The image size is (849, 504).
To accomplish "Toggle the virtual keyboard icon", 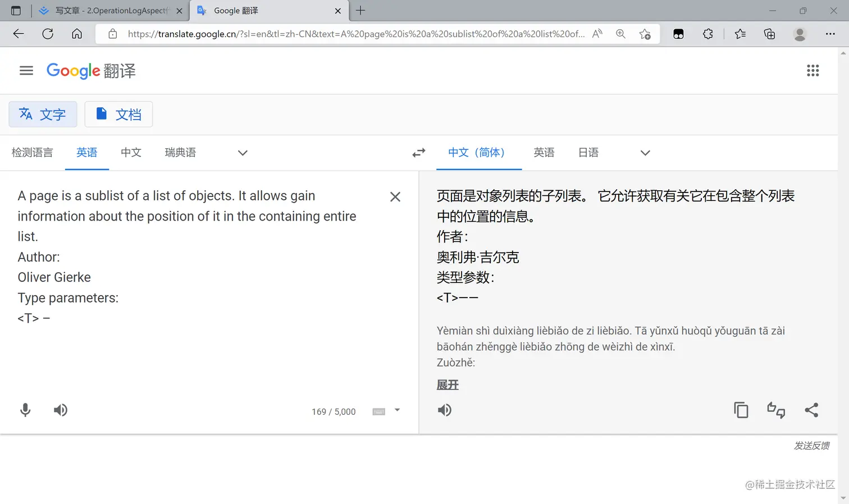I will [379, 411].
